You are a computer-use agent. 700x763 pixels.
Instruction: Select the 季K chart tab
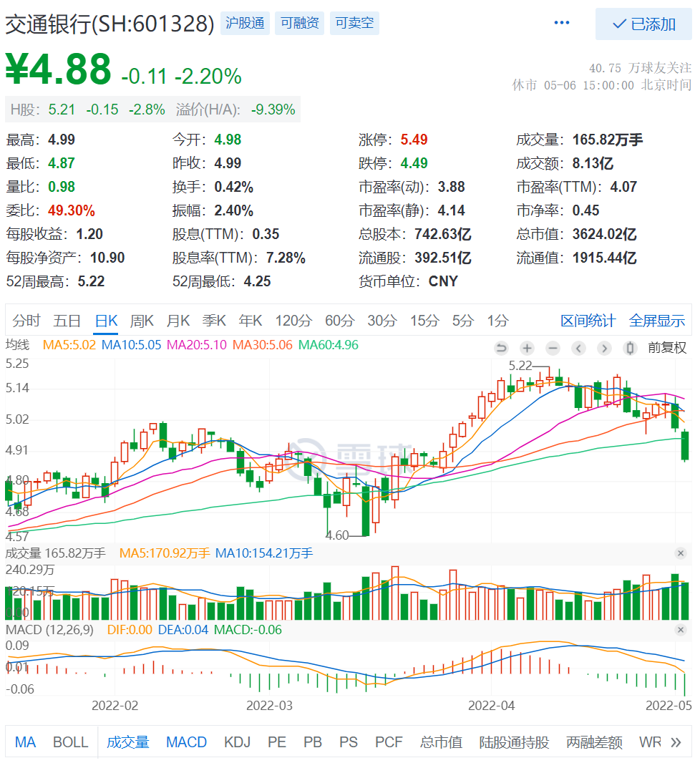coord(215,321)
